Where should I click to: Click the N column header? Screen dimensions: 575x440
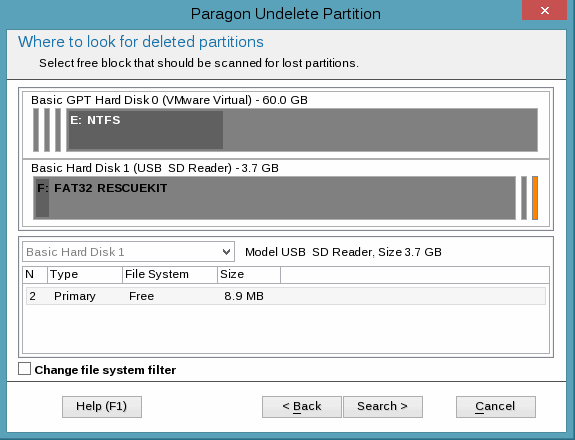(x=35, y=275)
